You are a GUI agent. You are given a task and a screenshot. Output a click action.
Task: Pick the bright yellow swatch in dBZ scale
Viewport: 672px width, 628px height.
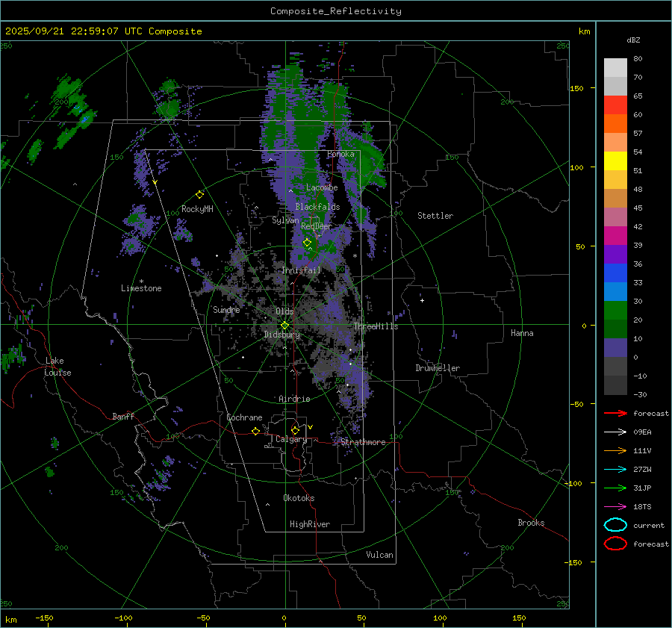point(615,161)
